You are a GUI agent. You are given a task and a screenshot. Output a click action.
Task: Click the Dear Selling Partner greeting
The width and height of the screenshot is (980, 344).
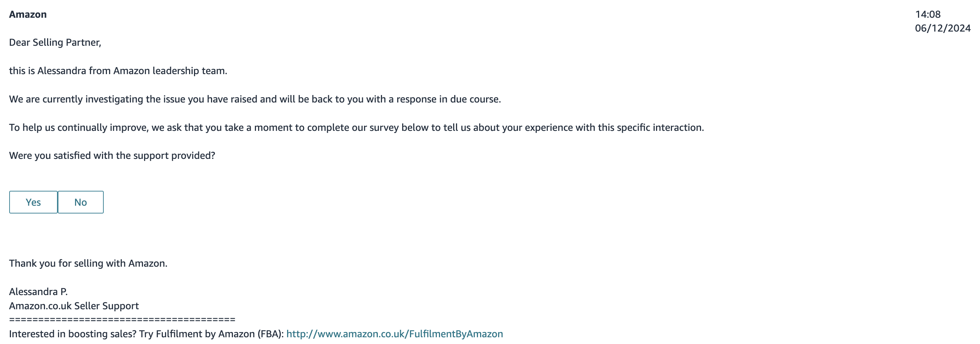(55, 42)
